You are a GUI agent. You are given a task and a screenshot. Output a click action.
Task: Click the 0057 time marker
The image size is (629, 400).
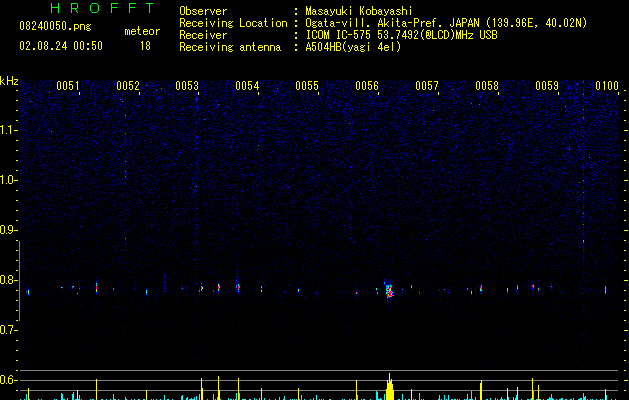coord(427,86)
